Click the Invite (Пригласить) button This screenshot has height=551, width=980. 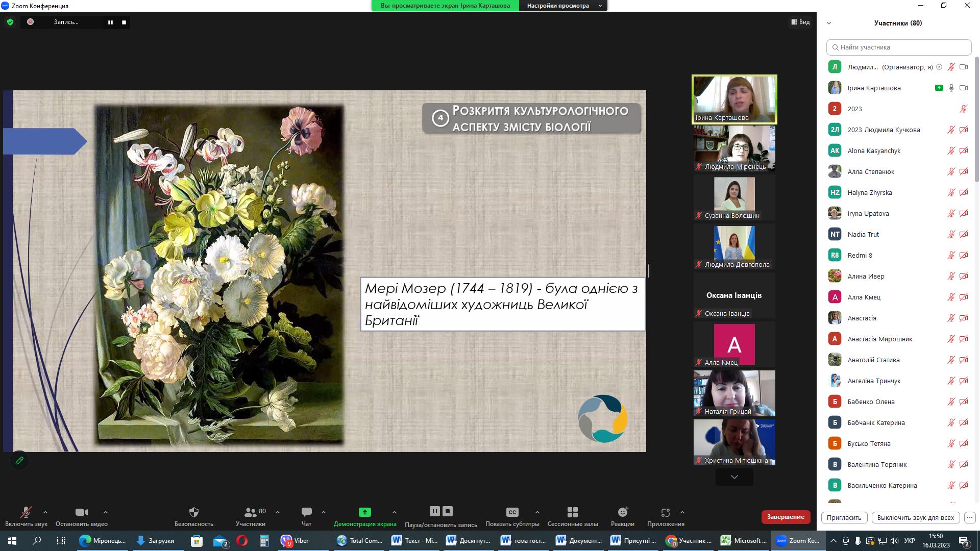tap(844, 517)
